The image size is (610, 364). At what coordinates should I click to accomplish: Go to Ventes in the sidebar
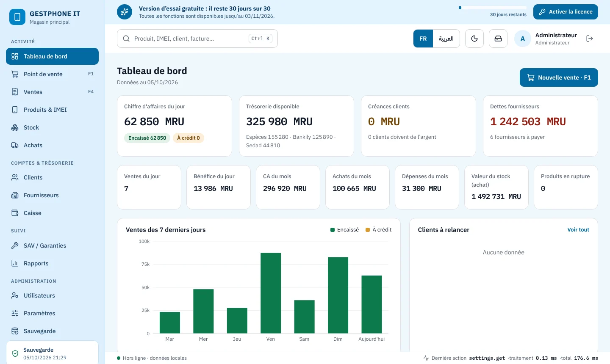pyautogui.click(x=52, y=92)
